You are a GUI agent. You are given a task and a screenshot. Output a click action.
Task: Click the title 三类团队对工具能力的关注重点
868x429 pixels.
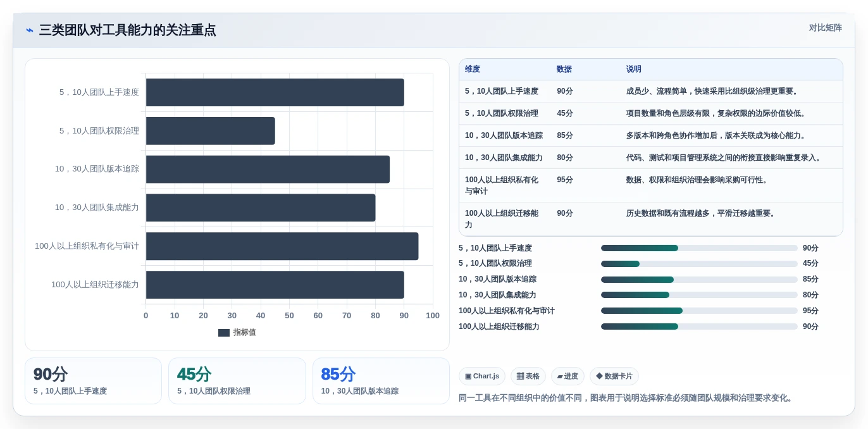pos(127,30)
